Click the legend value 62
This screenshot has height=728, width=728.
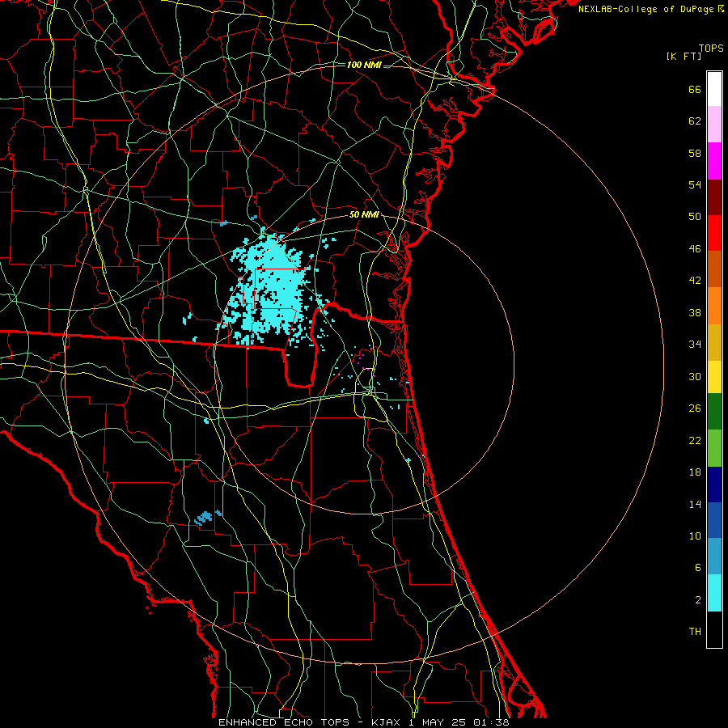pos(695,121)
